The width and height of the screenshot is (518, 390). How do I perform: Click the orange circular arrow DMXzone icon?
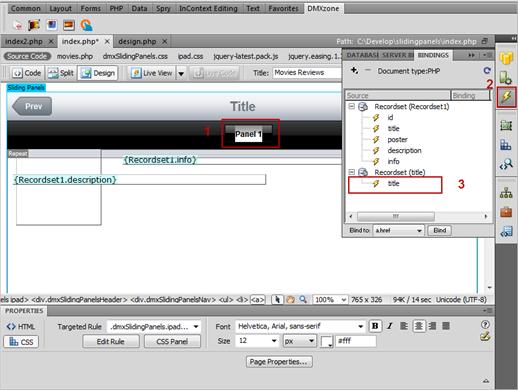pos(86,25)
